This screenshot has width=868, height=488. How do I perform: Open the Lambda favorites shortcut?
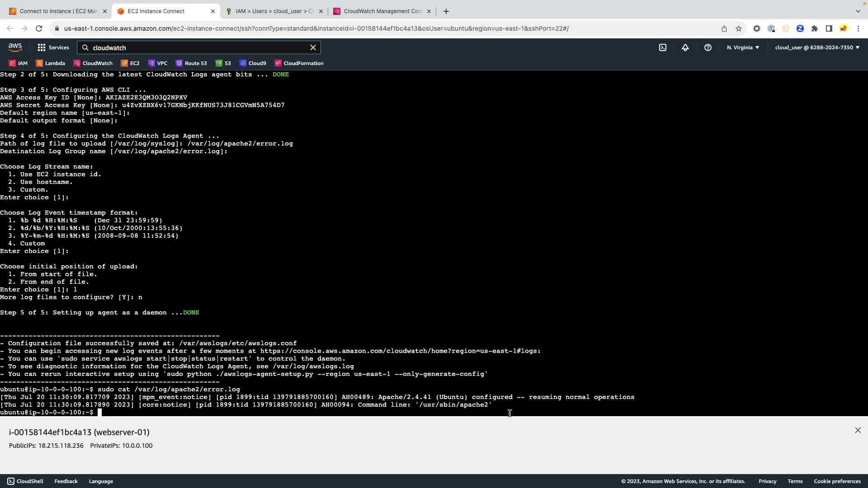[51, 63]
